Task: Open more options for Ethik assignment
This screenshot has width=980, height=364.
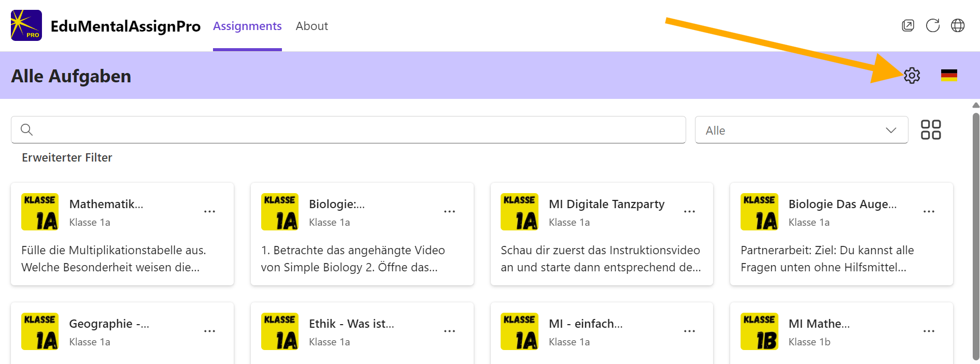Action: [449, 331]
